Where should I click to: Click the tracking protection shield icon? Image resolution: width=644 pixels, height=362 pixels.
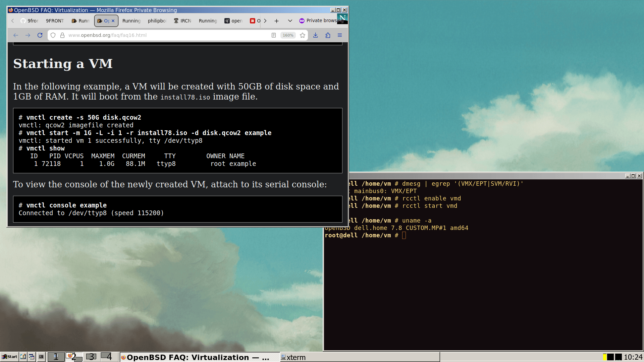click(53, 35)
